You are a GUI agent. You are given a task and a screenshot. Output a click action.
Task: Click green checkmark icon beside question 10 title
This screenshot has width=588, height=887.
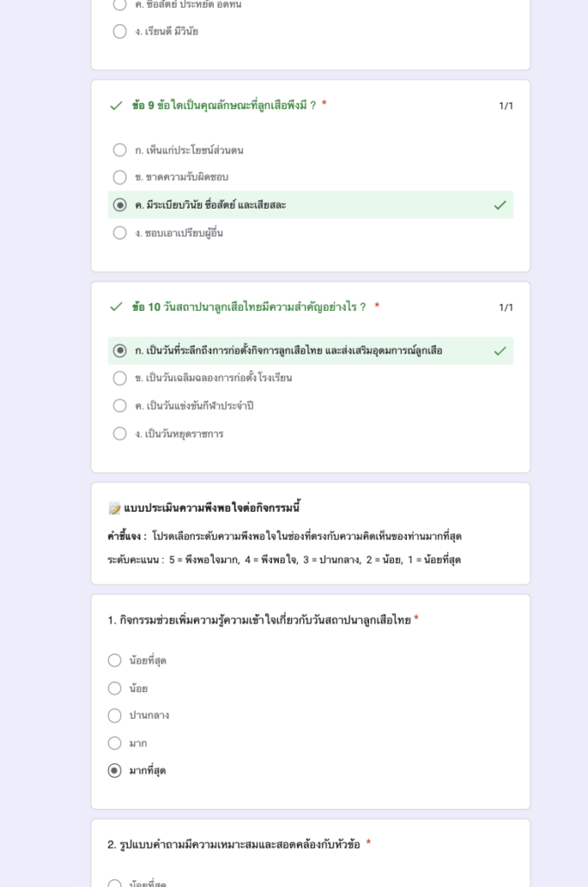pyautogui.click(x=116, y=308)
